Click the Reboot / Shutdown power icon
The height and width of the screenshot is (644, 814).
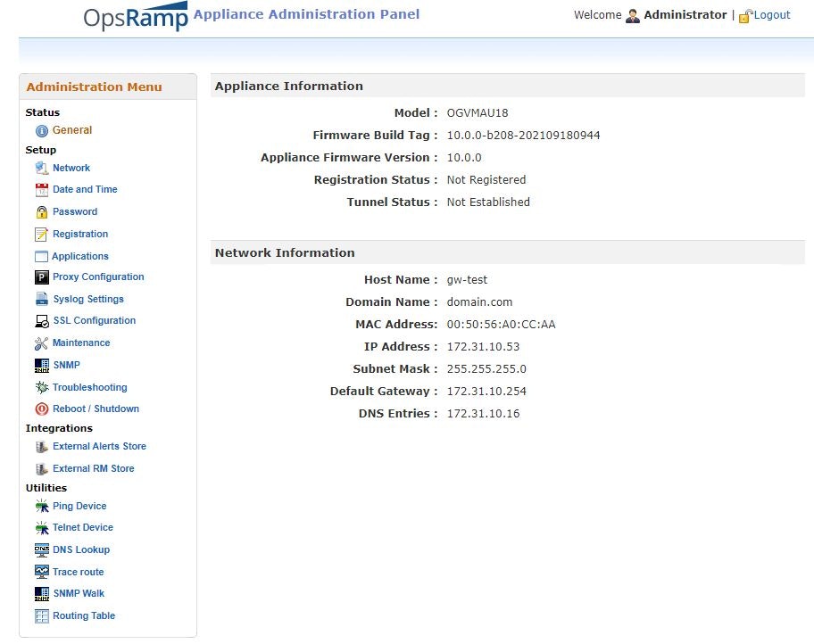(42, 409)
